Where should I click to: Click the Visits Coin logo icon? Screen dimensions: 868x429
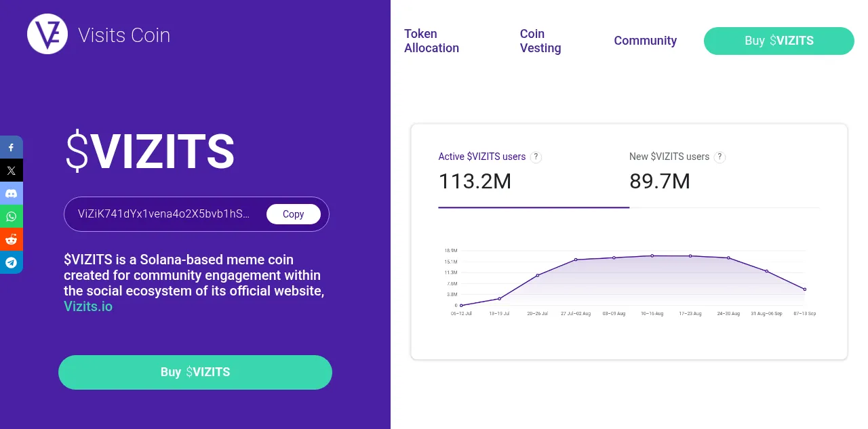[x=47, y=34]
